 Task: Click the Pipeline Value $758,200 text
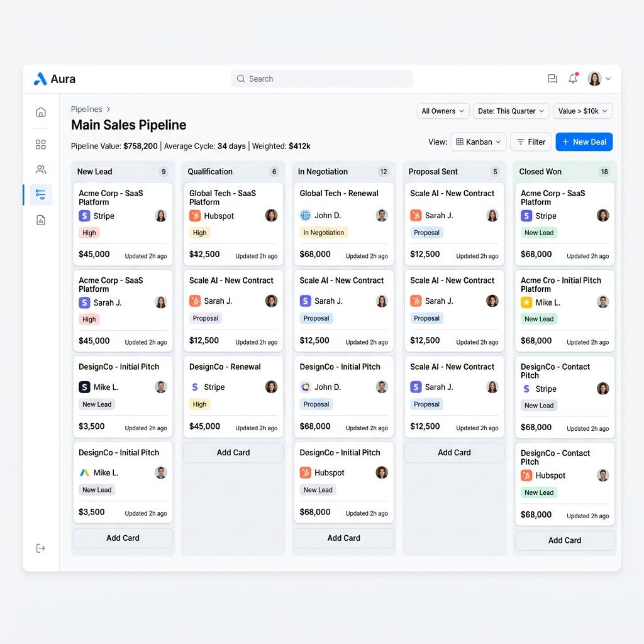(x=114, y=146)
